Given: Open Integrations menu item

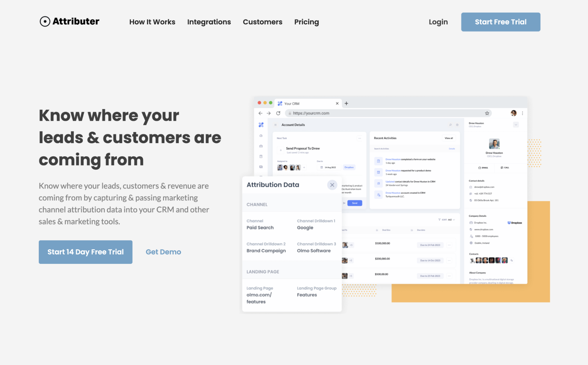Looking at the screenshot, I should pyautogui.click(x=209, y=22).
